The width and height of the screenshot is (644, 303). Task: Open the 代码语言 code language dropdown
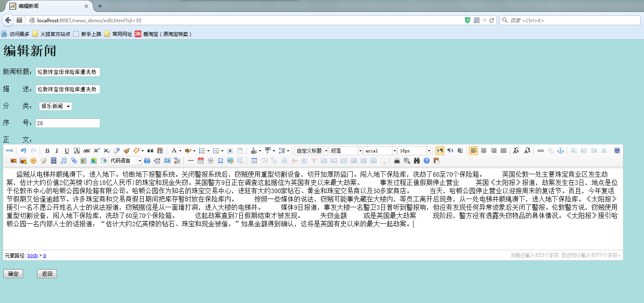click(125, 161)
